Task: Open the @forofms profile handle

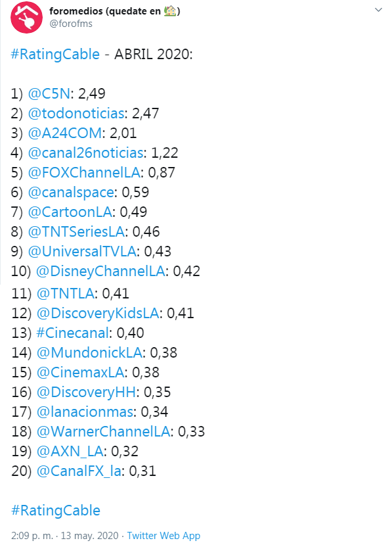Action: (x=70, y=24)
